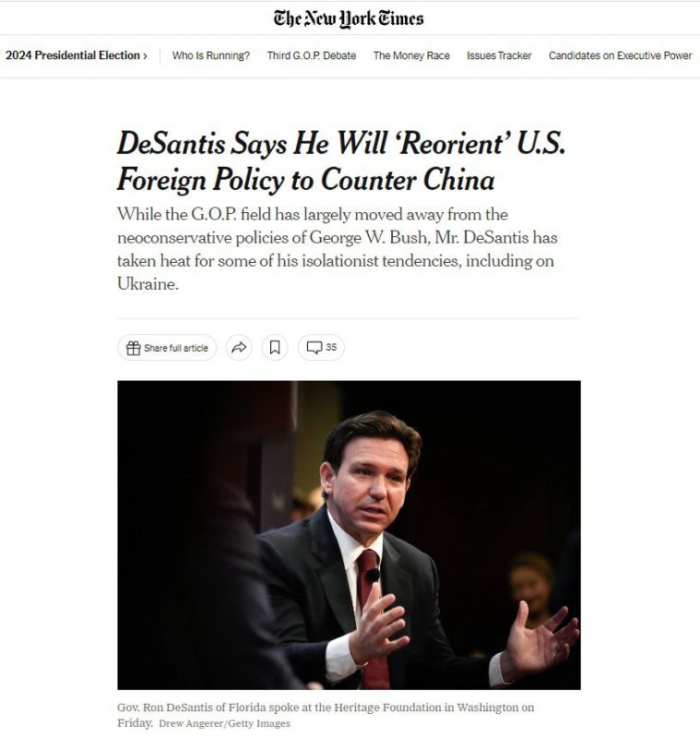
Task: Click the article summary paragraph about Ukraine
Action: [x=338, y=249]
